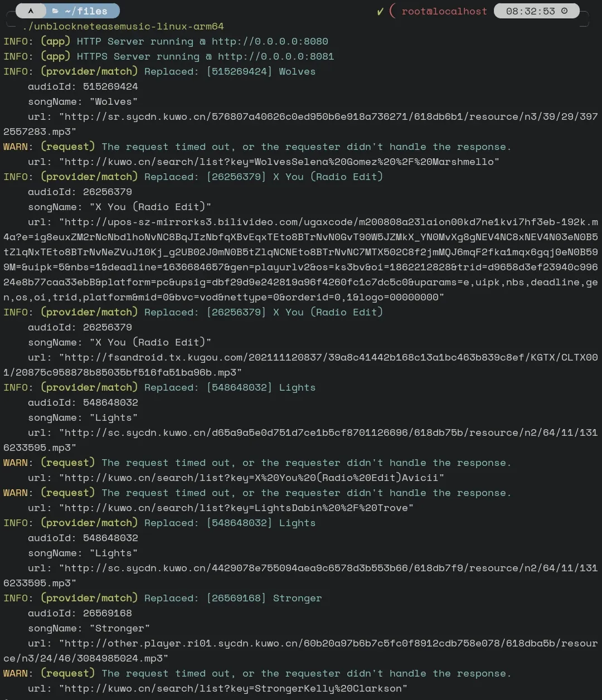Image resolution: width=602 pixels, height=700 pixels.
Task: Click the 08:32:53 time display
Action: click(530, 11)
